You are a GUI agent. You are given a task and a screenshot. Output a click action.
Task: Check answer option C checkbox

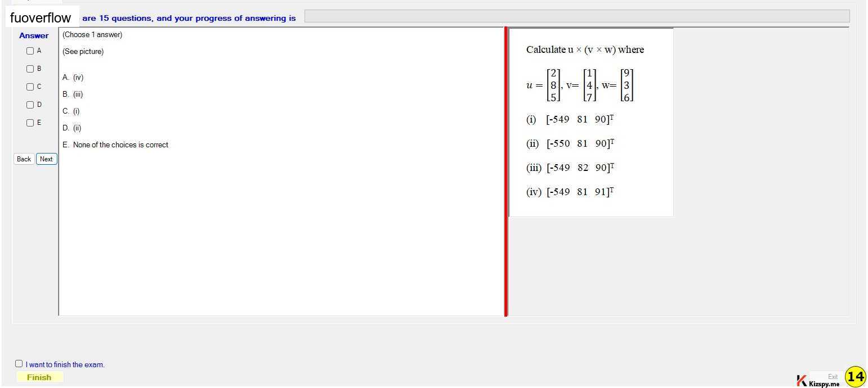[x=30, y=87]
